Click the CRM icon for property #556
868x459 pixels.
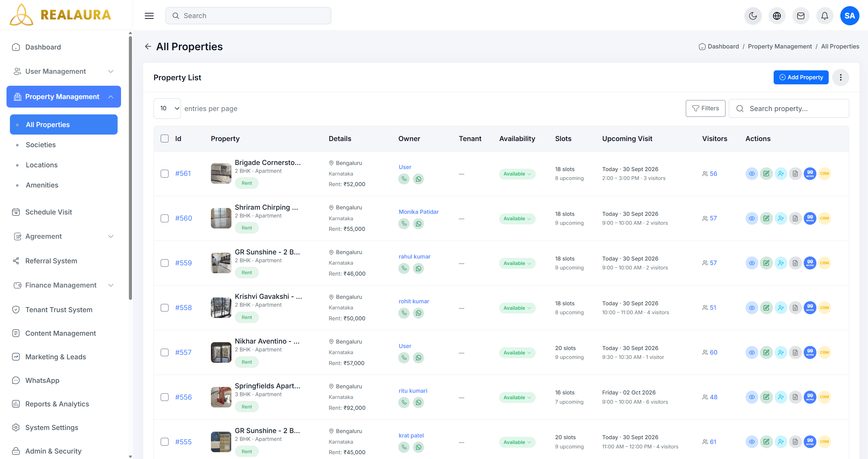click(824, 397)
